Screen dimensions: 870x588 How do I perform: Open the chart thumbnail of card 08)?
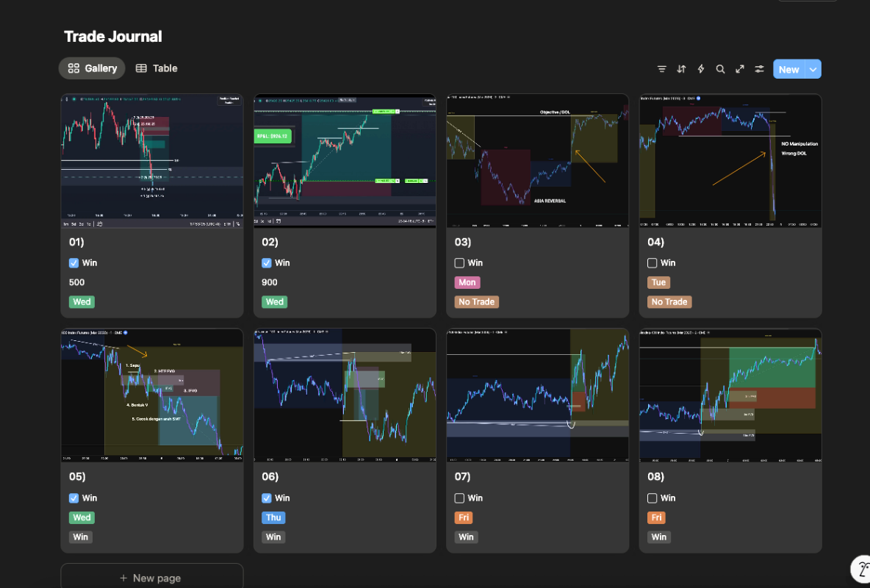point(730,395)
